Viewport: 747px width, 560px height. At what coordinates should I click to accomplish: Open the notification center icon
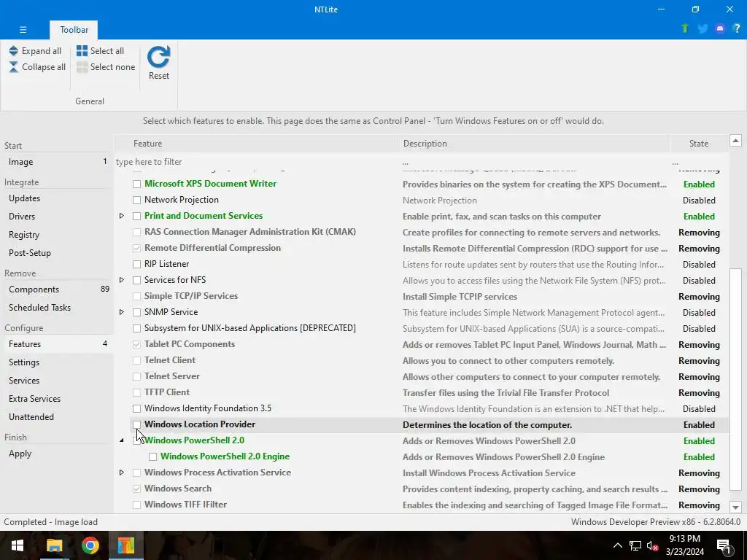[724, 546]
